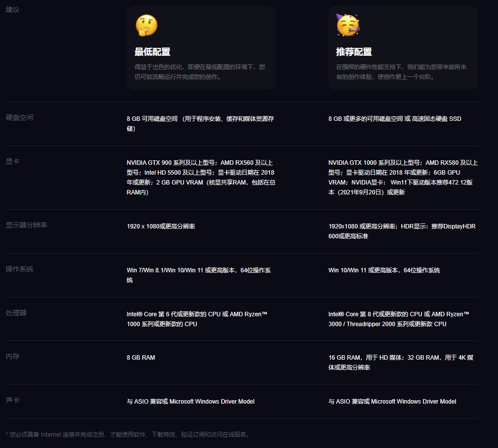Viewport: 498px width, 448px height.
Task: Click the 显示器分辨率 row label
Action: pyautogui.click(x=26, y=225)
